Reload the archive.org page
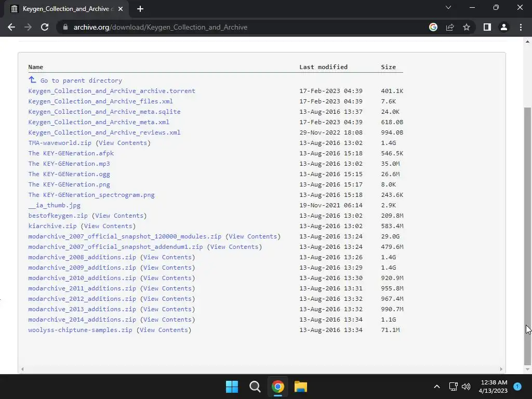 click(x=45, y=27)
